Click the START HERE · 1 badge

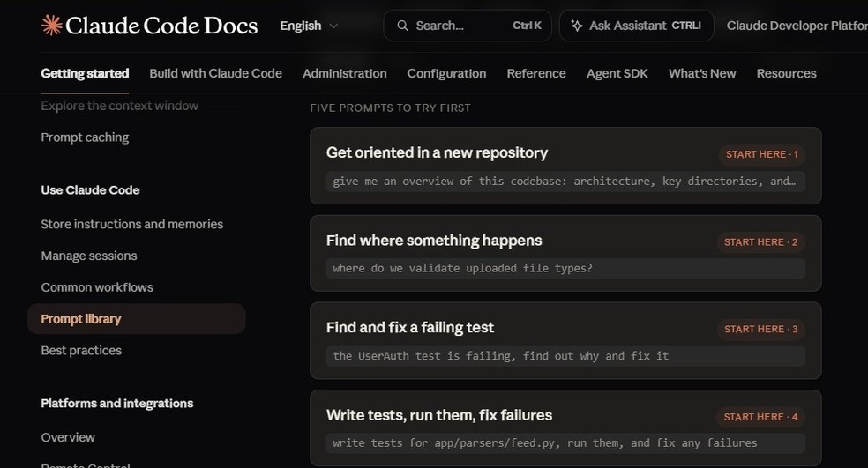(x=762, y=154)
